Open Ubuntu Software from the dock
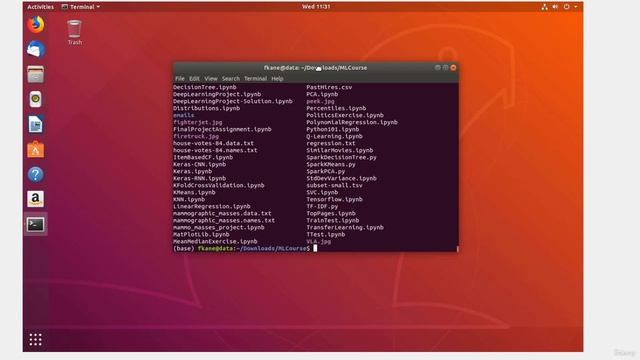Viewport: 640px width, 360px height. pos(36,149)
